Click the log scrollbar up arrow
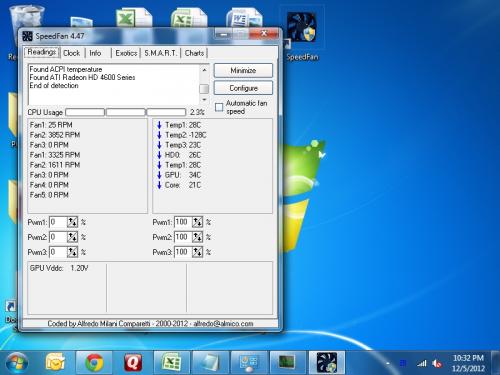 point(204,70)
